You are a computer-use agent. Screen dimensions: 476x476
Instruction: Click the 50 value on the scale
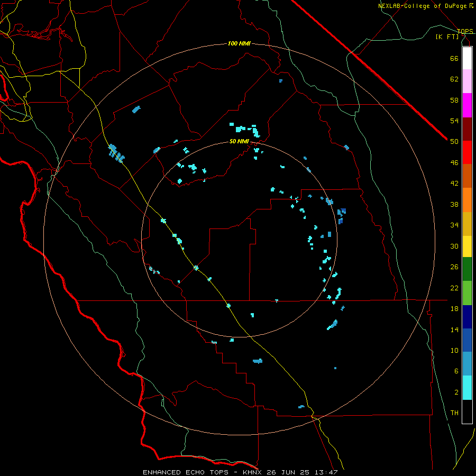pos(454,142)
